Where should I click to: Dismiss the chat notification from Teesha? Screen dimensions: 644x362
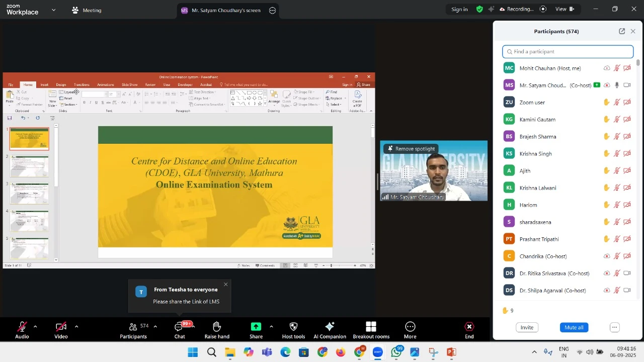point(226,285)
